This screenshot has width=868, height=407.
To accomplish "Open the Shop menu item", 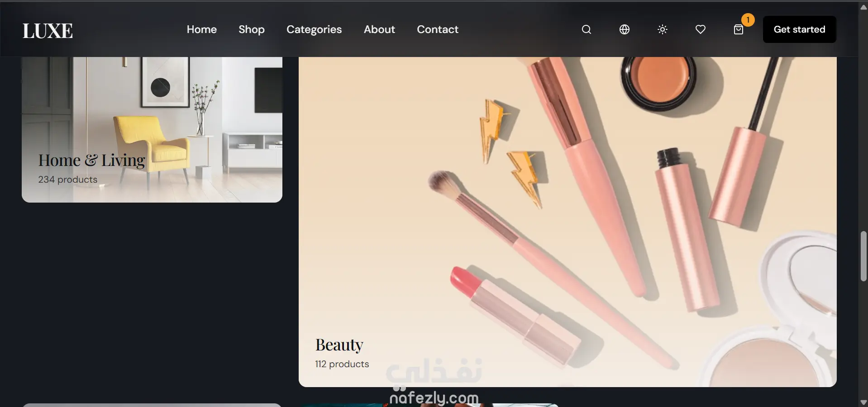I will [x=252, y=29].
